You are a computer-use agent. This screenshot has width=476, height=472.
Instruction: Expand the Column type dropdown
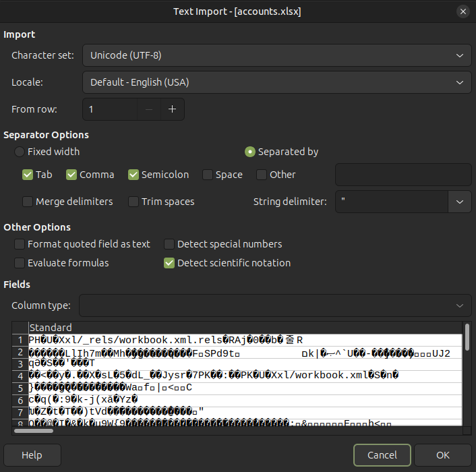click(275, 305)
